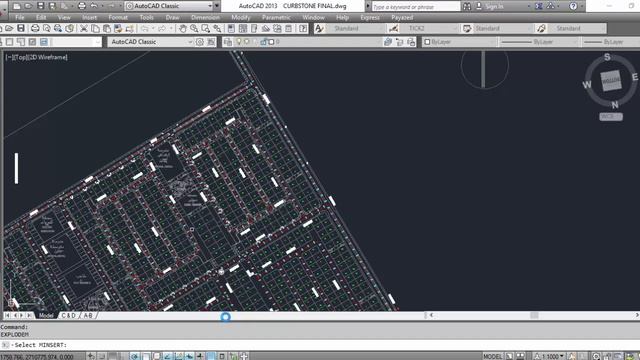Screen dimensions: 640x360
Task: Open the Properties palette icon
Action: pos(231,28)
